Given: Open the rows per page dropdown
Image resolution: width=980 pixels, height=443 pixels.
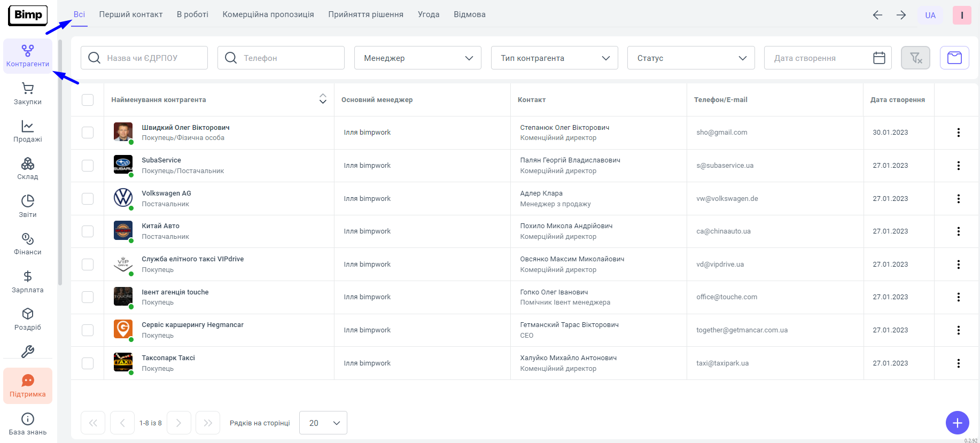Looking at the screenshot, I should pos(323,423).
